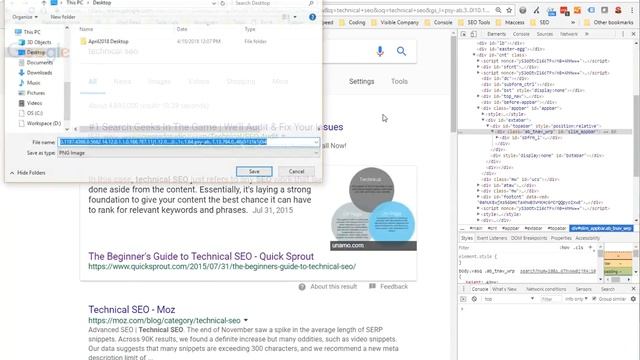Open the Organize dropdown menu
This screenshot has height=360, width=640.
25,17
